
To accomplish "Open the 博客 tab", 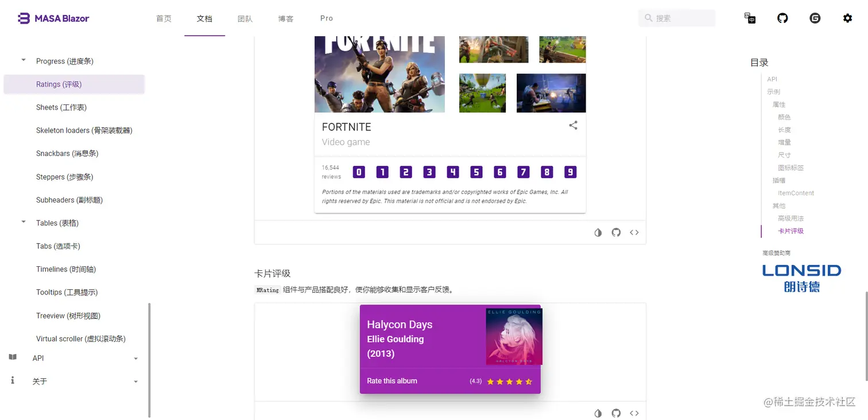I will 286,18.
